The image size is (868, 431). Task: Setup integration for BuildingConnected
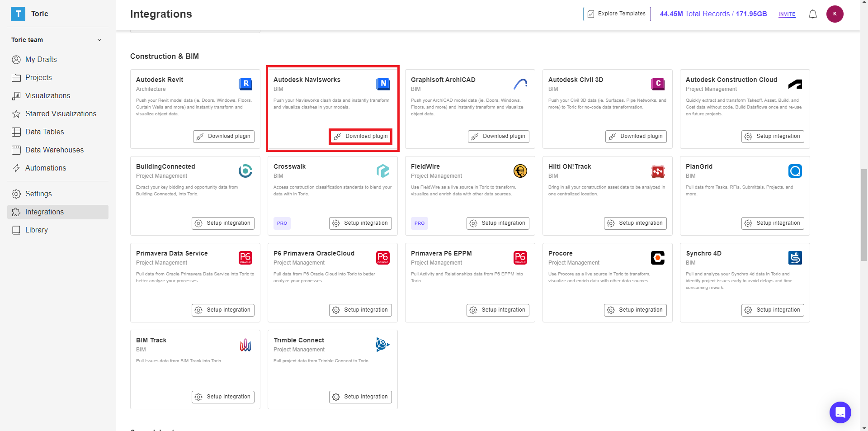[x=223, y=223]
